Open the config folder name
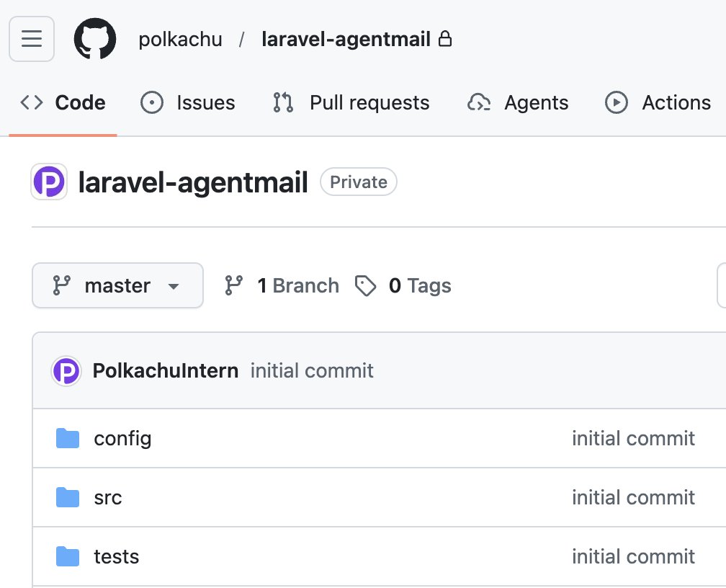 [122, 438]
